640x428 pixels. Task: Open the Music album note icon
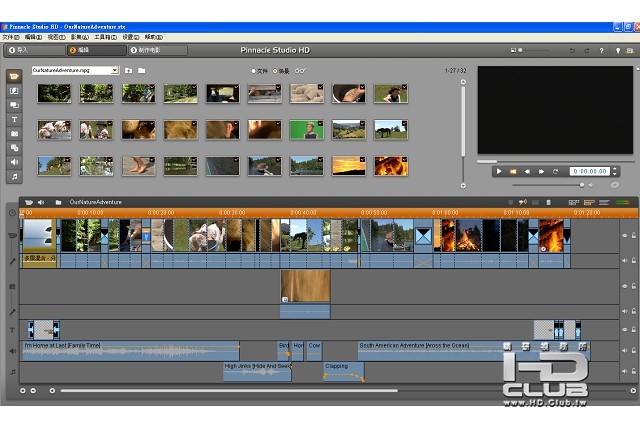(x=14, y=176)
